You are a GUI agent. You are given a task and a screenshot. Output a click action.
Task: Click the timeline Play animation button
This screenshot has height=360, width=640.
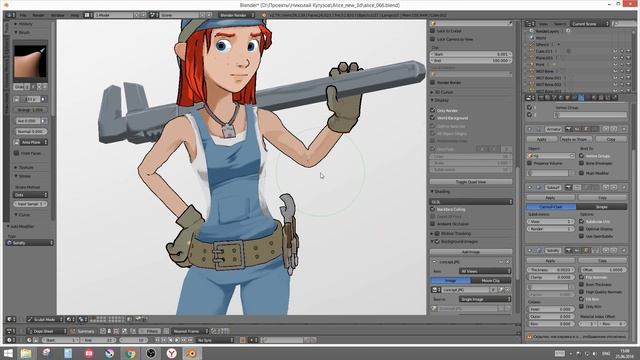tap(177, 340)
